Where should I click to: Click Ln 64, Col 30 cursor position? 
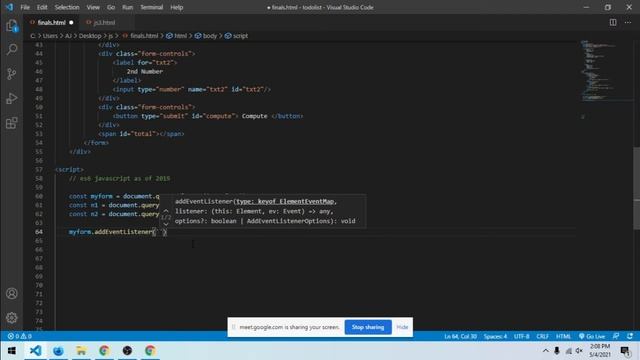(x=460, y=336)
